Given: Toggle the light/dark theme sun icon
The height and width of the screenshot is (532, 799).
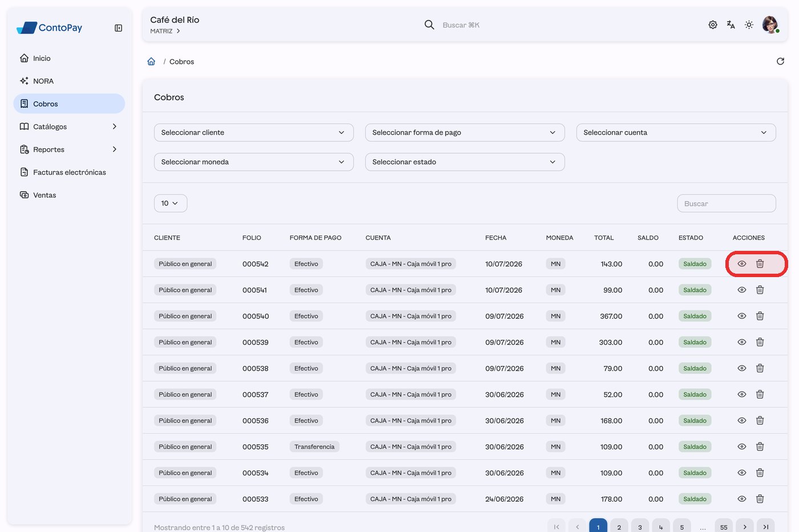Looking at the screenshot, I should [749, 25].
